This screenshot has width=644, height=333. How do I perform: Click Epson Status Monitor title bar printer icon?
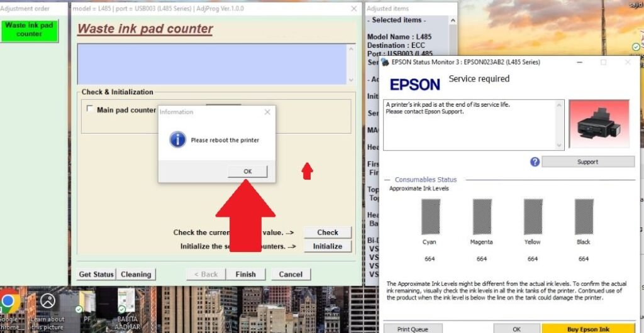[386, 62]
